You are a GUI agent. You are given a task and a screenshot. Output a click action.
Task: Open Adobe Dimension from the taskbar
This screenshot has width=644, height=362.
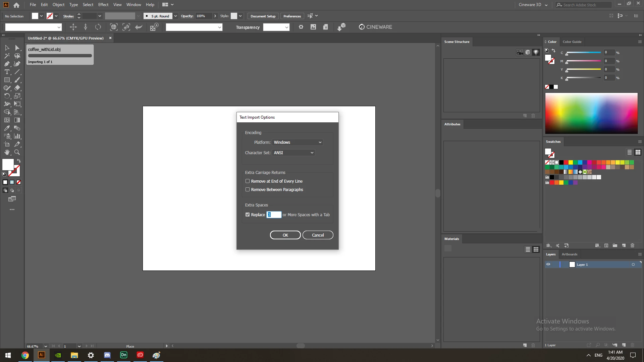tap(123, 355)
